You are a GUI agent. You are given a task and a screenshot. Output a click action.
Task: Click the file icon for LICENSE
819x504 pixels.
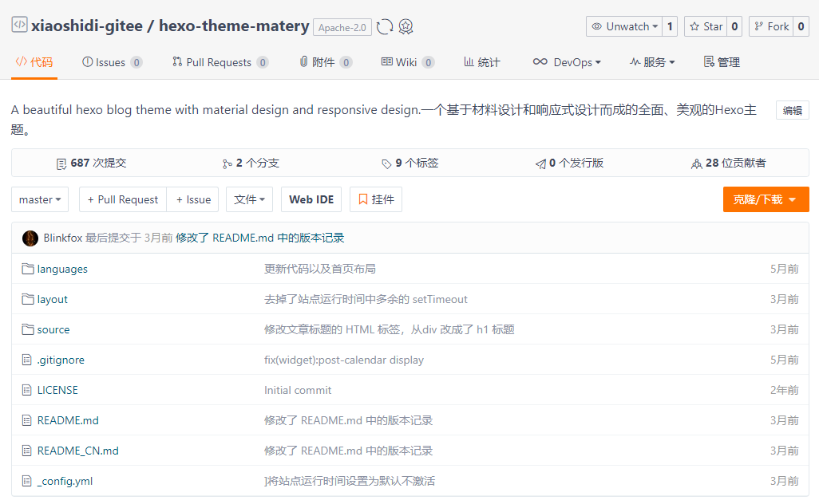(26, 390)
